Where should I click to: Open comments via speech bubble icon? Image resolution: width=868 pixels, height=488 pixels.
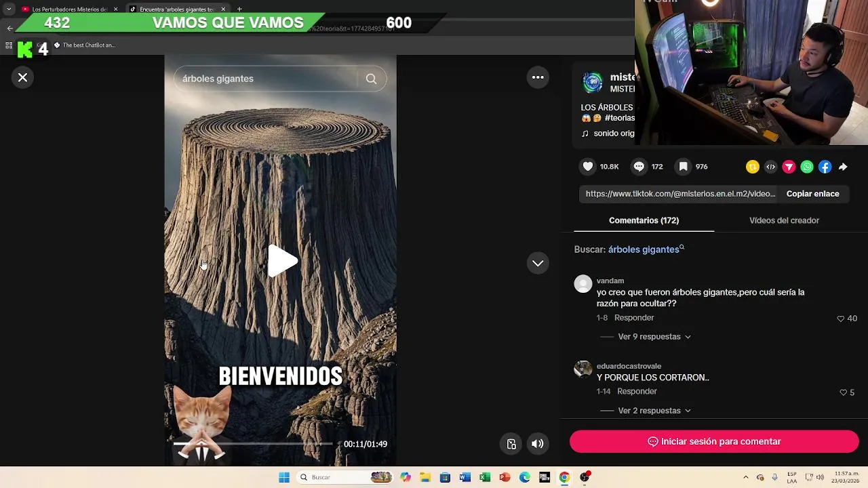point(639,167)
